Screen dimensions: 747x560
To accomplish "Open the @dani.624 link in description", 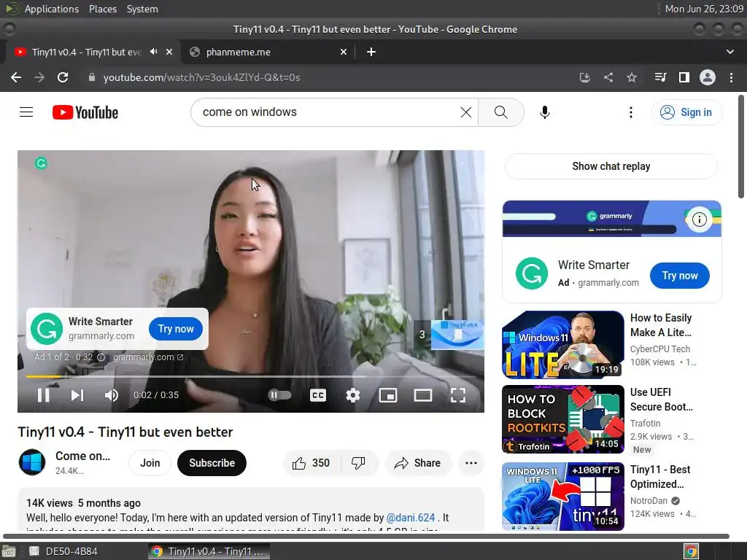I will pyautogui.click(x=410, y=518).
